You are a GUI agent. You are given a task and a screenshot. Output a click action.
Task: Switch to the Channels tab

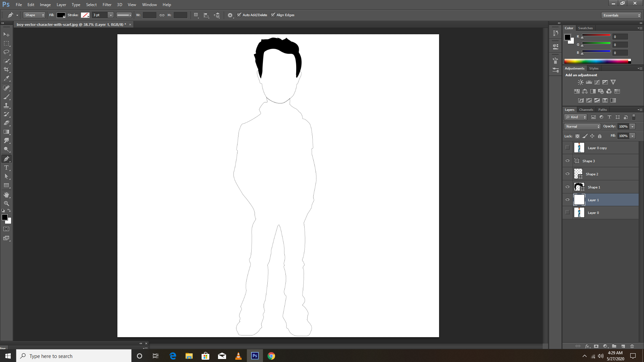pos(586,110)
